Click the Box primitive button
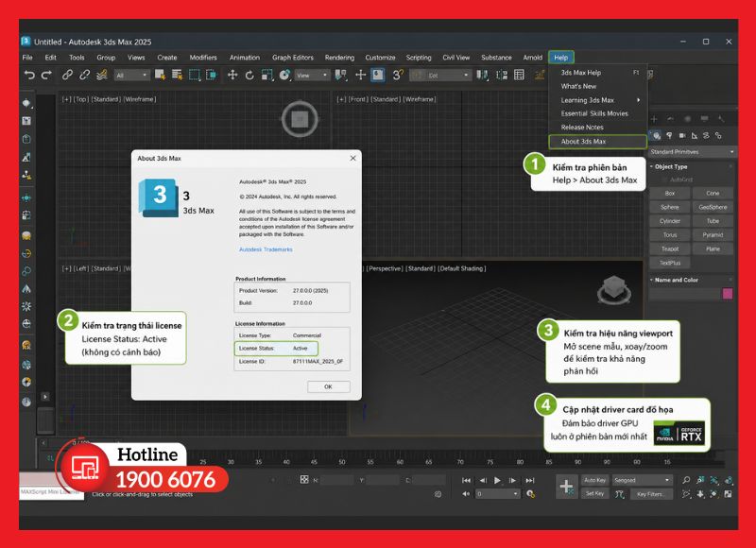 pyautogui.click(x=670, y=193)
